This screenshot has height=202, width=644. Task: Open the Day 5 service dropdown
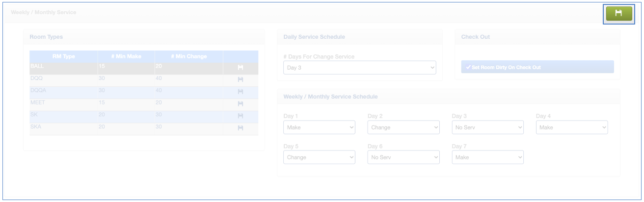tap(319, 157)
